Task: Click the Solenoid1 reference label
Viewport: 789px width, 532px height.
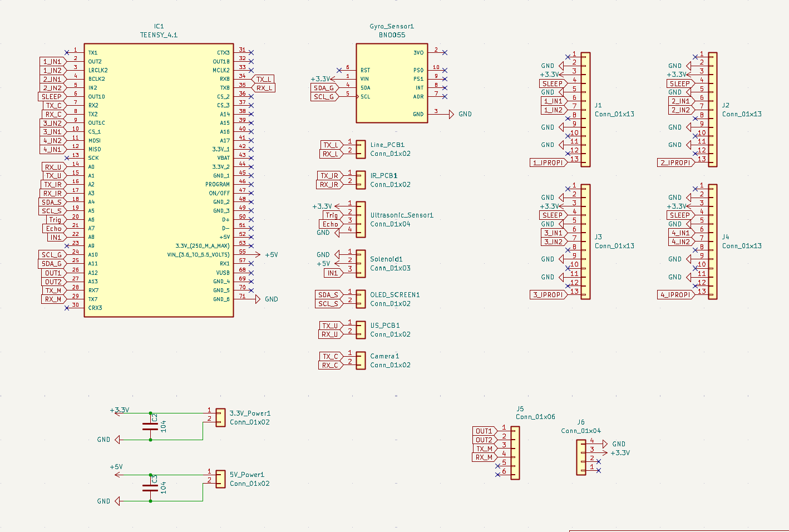Action: 386,259
